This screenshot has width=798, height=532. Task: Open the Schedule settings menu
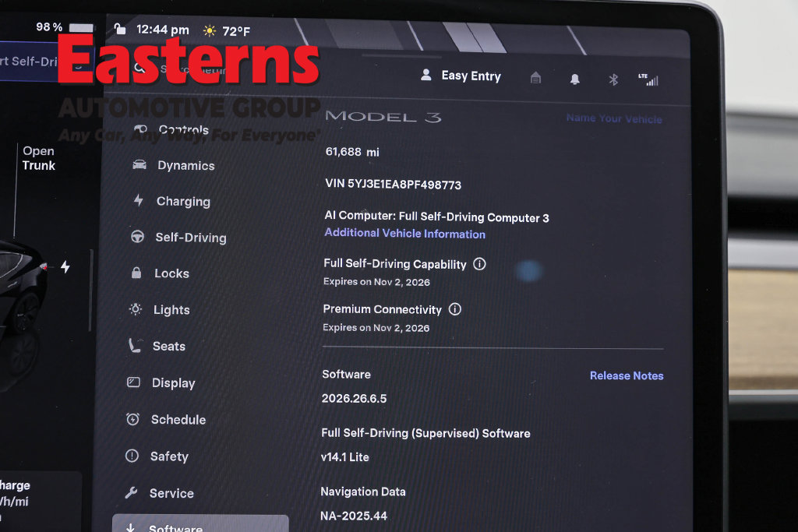166,420
